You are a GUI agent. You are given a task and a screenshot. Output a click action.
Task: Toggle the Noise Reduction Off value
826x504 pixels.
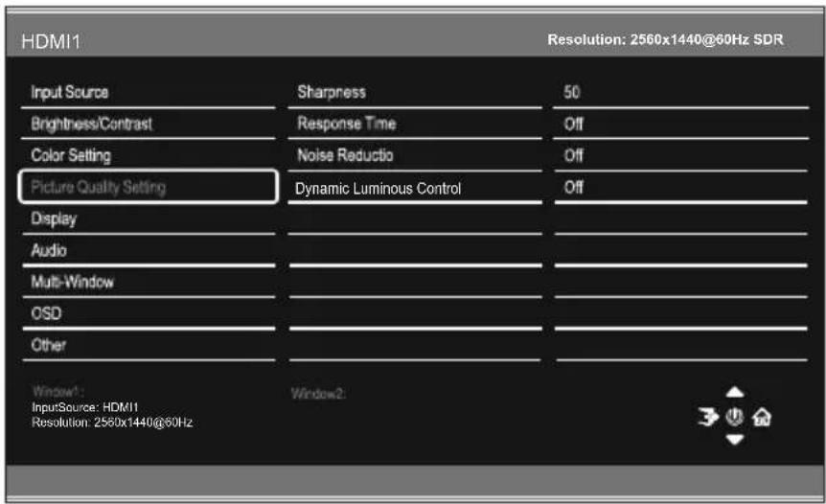(x=573, y=156)
